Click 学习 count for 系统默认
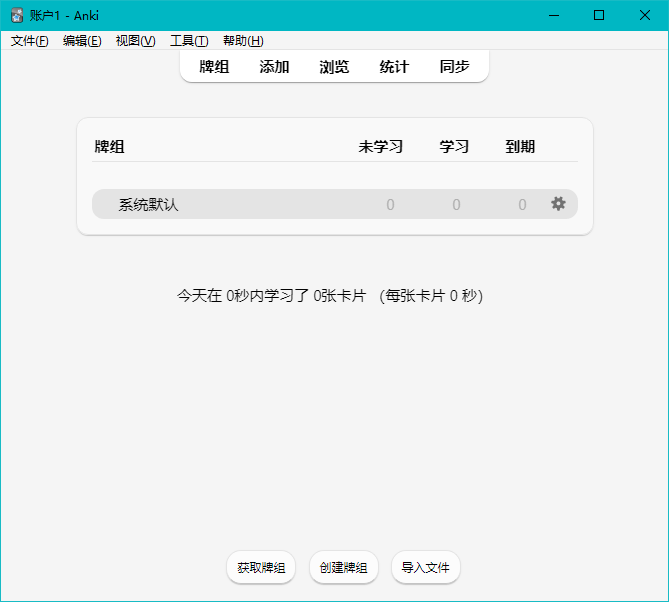Viewport: 669px width, 602px height. (456, 205)
